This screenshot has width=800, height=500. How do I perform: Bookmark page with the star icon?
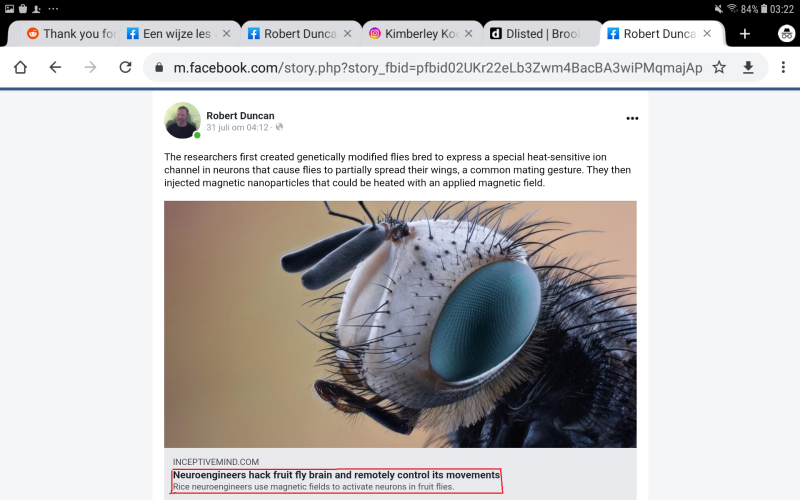pos(719,67)
